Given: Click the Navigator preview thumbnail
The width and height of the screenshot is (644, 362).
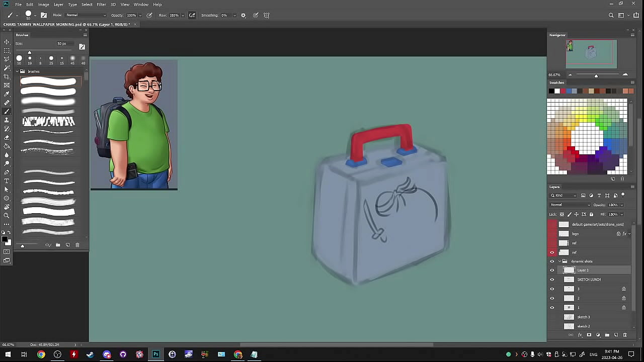Looking at the screenshot, I should [x=591, y=53].
